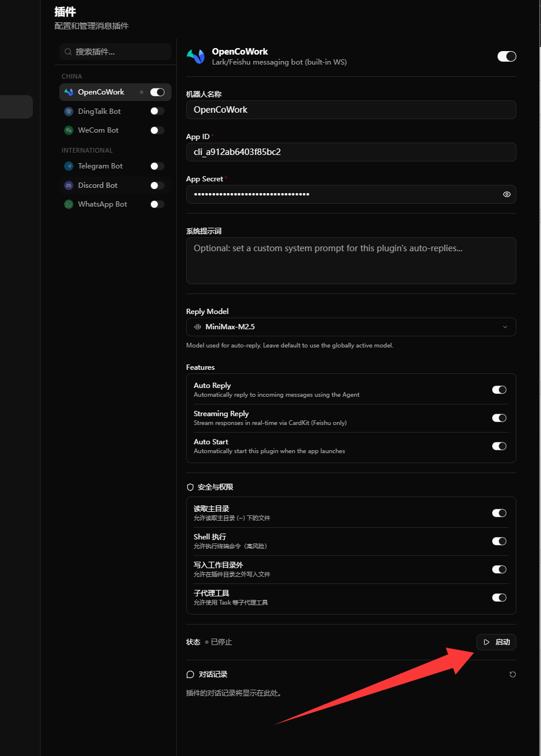Enable the DingTalk Bot switch
This screenshot has height=756, width=541.
[x=157, y=111]
